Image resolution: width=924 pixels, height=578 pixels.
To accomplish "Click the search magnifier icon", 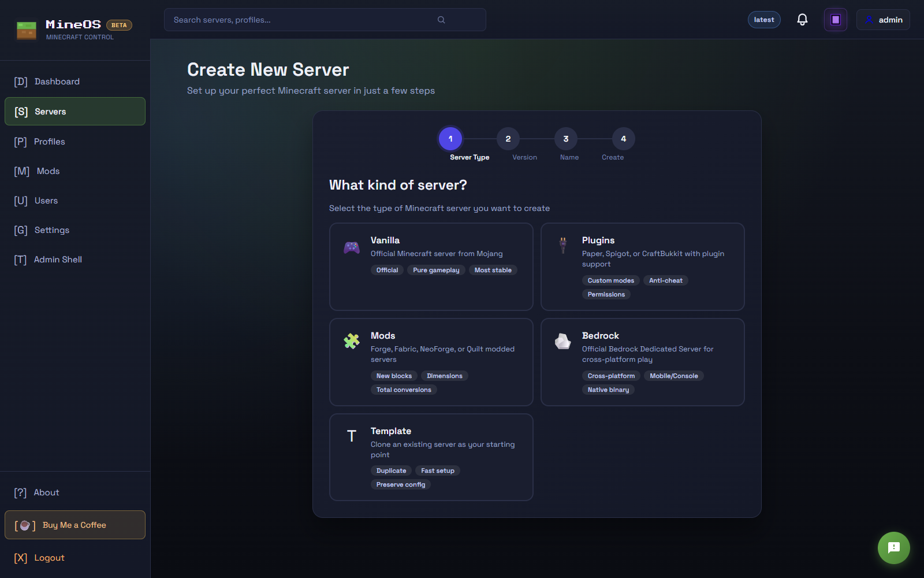I will [x=441, y=19].
